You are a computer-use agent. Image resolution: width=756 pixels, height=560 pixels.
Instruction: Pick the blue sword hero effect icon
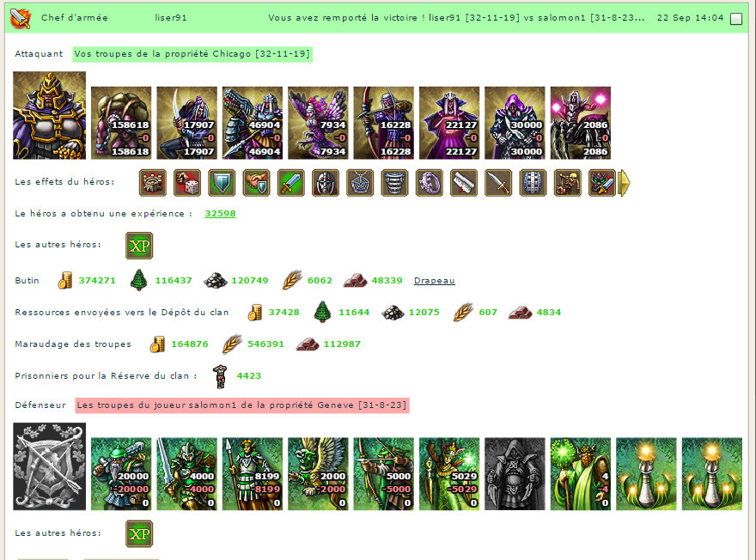coord(291,183)
